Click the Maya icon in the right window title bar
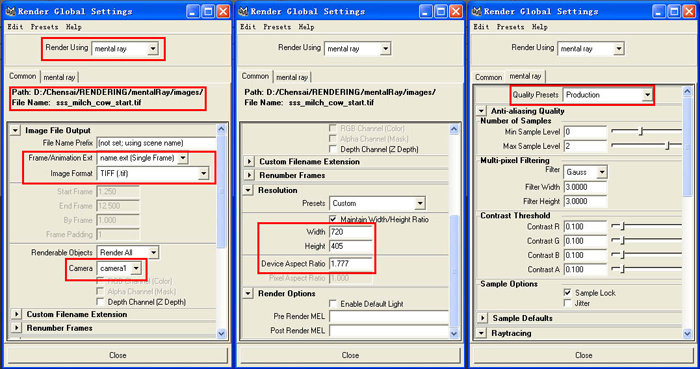The image size is (700, 369). tap(476, 11)
